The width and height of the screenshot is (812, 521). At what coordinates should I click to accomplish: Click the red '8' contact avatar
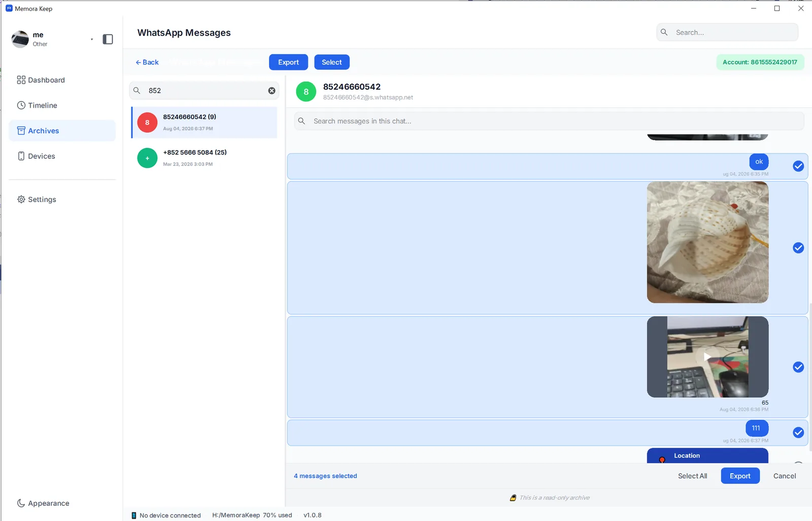point(147,122)
